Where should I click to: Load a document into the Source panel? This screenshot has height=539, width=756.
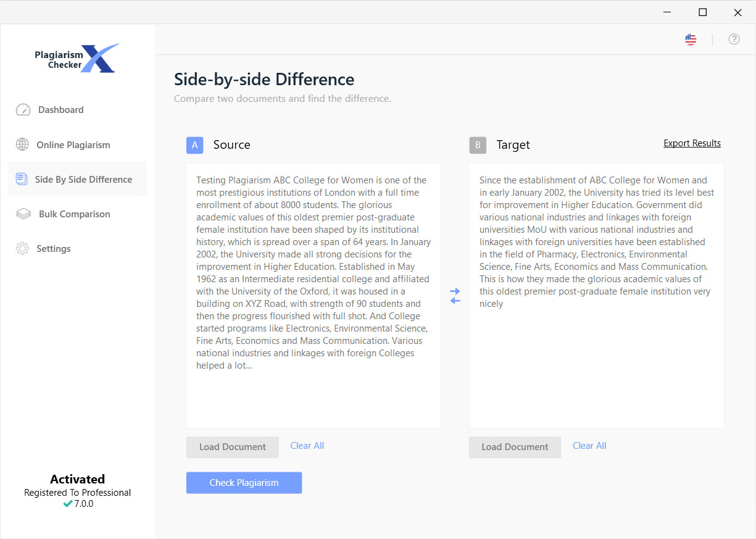(232, 446)
